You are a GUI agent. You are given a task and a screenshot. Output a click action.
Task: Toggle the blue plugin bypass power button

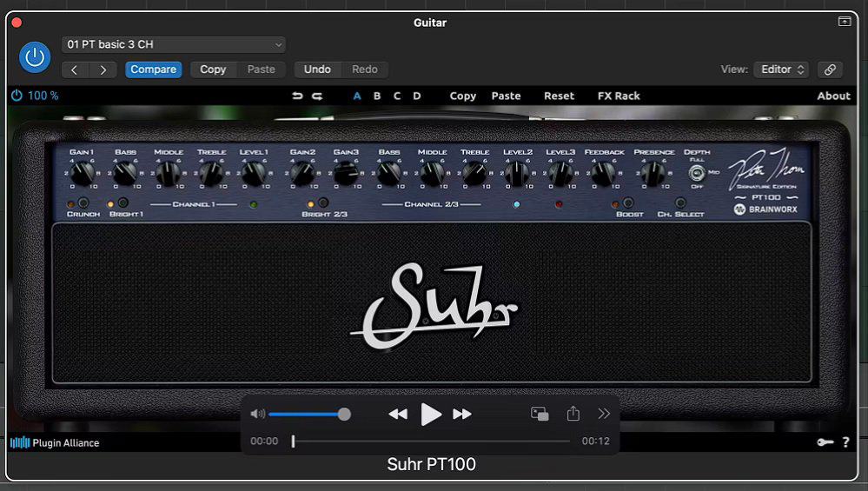(x=35, y=57)
